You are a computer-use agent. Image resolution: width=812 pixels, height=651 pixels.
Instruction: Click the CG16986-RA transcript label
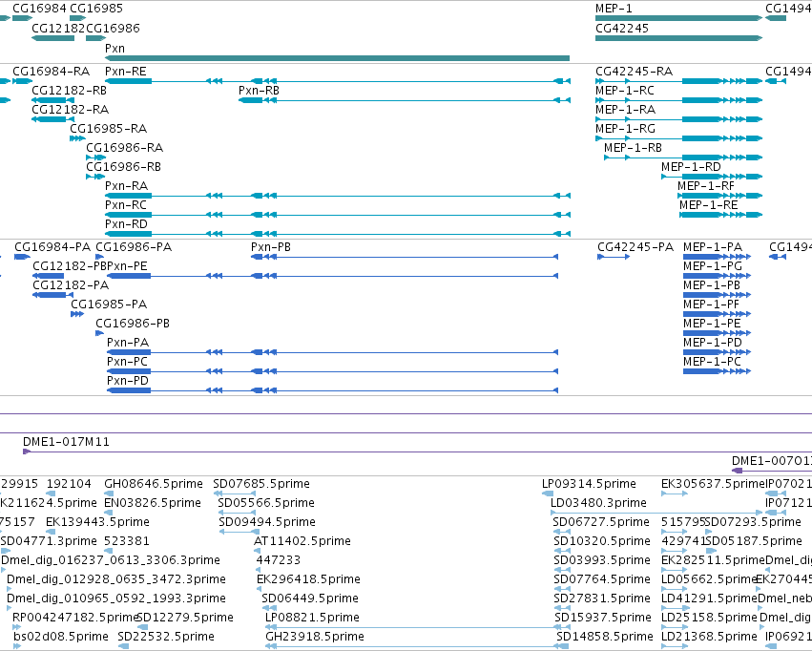(x=125, y=148)
